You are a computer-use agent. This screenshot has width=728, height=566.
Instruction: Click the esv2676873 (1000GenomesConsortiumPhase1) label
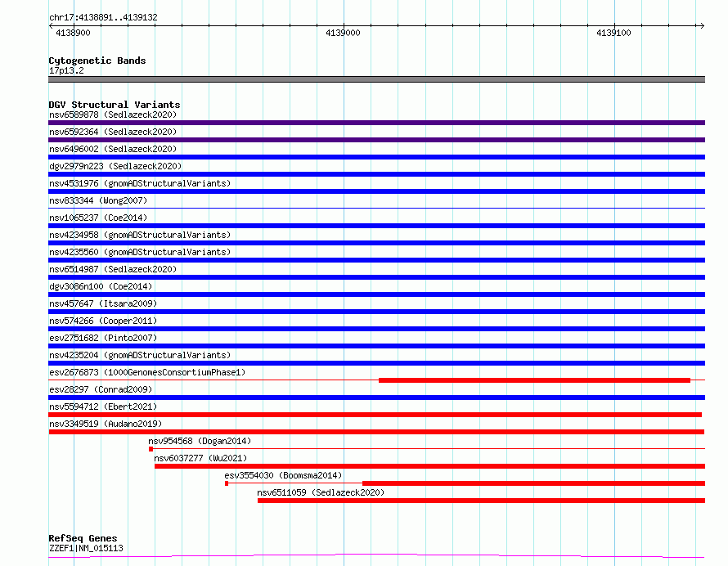point(147,372)
